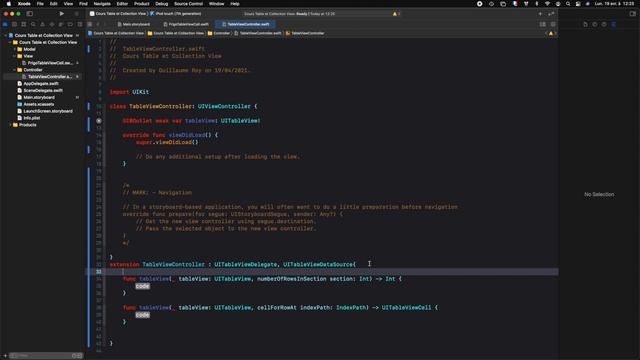Add file with plus button at navigator bottom

[5, 356]
